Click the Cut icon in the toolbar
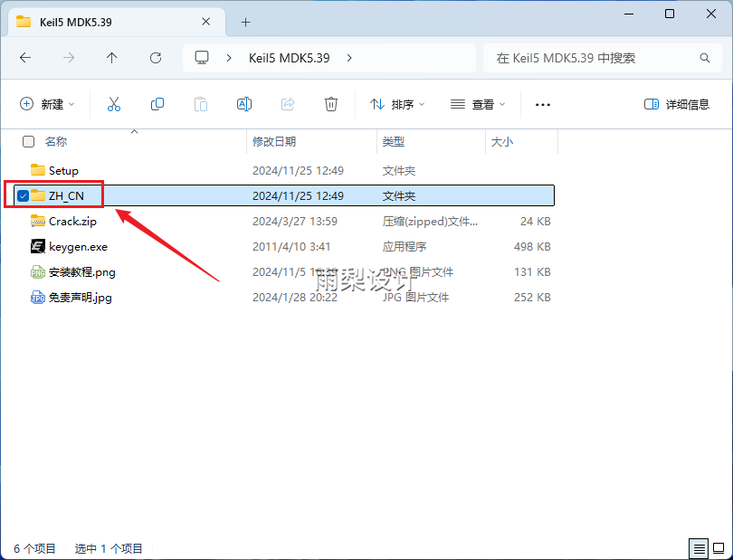This screenshot has height=560, width=733. 113,104
